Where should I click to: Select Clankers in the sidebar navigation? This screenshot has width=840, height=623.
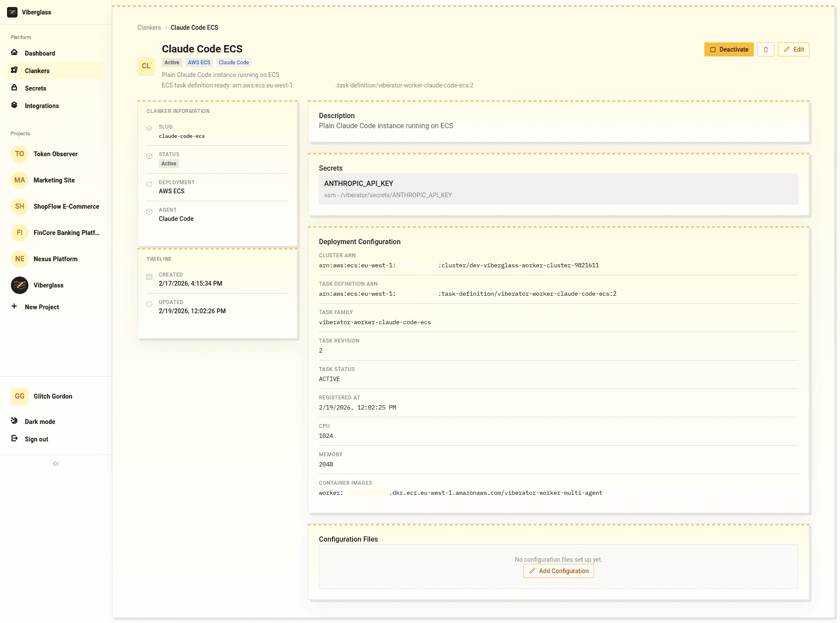click(x=37, y=70)
